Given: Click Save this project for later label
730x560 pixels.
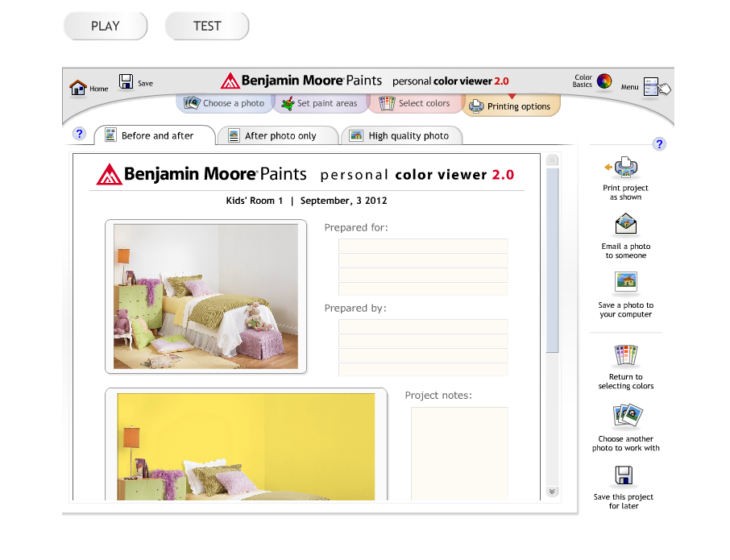Looking at the screenshot, I should point(624,501).
